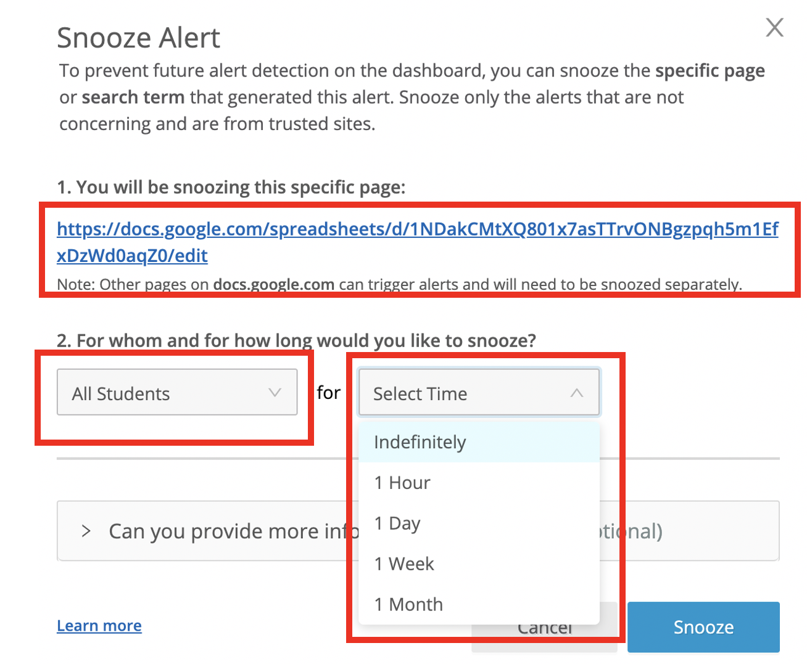The image size is (807, 672).
Task: Click the Select Time placeholder text
Action: pyautogui.click(x=420, y=393)
